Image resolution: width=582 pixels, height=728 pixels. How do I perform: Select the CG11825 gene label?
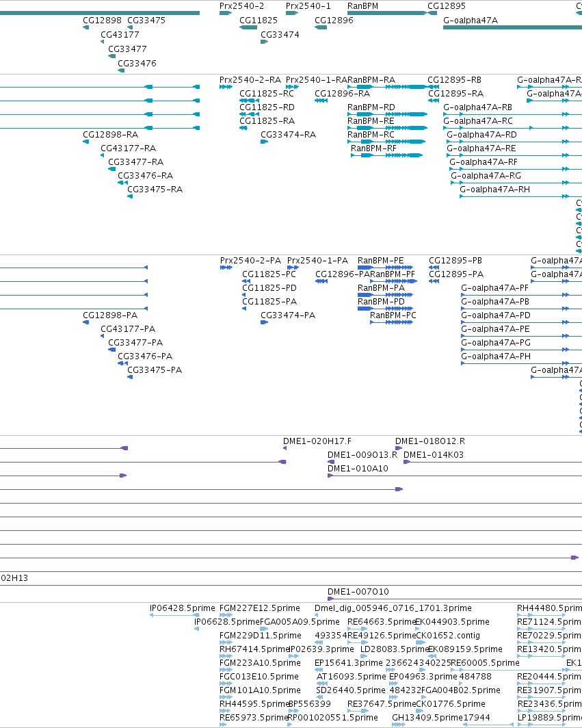pyautogui.click(x=259, y=21)
